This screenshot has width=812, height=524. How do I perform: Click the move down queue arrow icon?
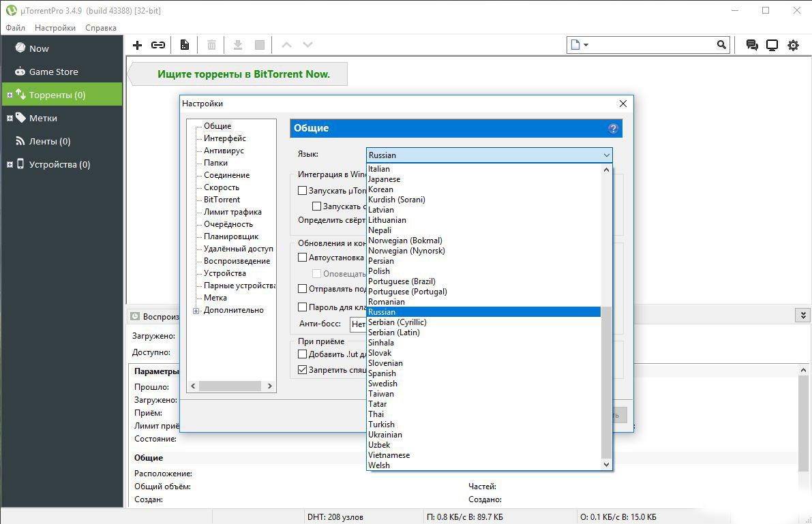click(307, 45)
